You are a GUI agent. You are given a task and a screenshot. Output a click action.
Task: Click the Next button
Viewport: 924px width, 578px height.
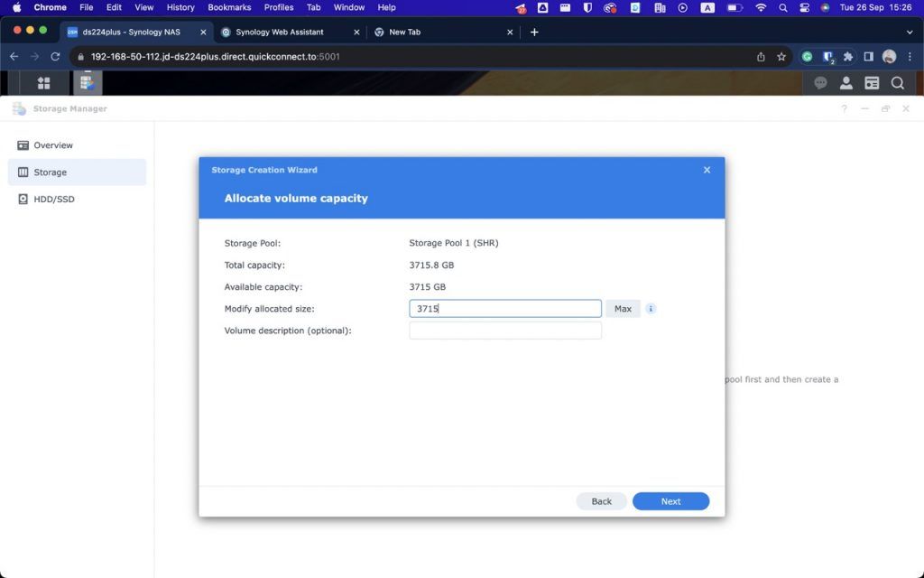[x=670, y=501]
